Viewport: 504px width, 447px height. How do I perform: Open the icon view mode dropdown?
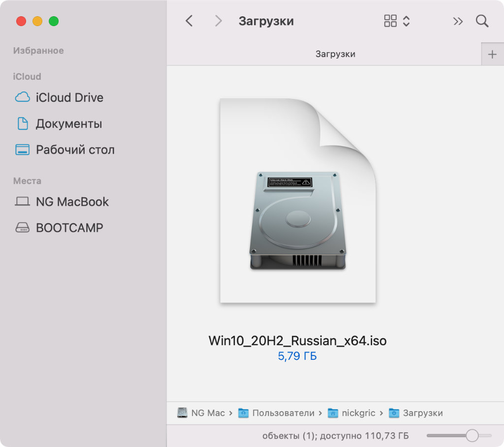point(397,21)
